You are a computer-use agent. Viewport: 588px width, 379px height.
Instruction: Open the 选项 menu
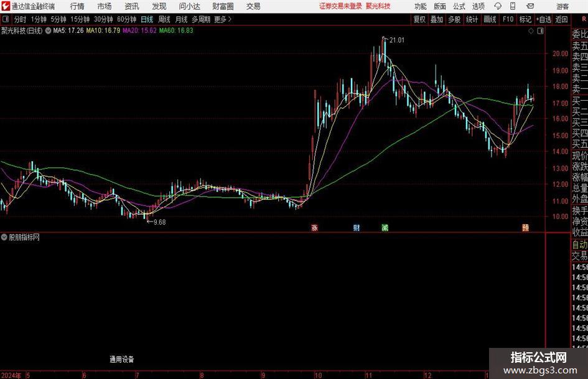pyautogui.click(x=478, y=6)
